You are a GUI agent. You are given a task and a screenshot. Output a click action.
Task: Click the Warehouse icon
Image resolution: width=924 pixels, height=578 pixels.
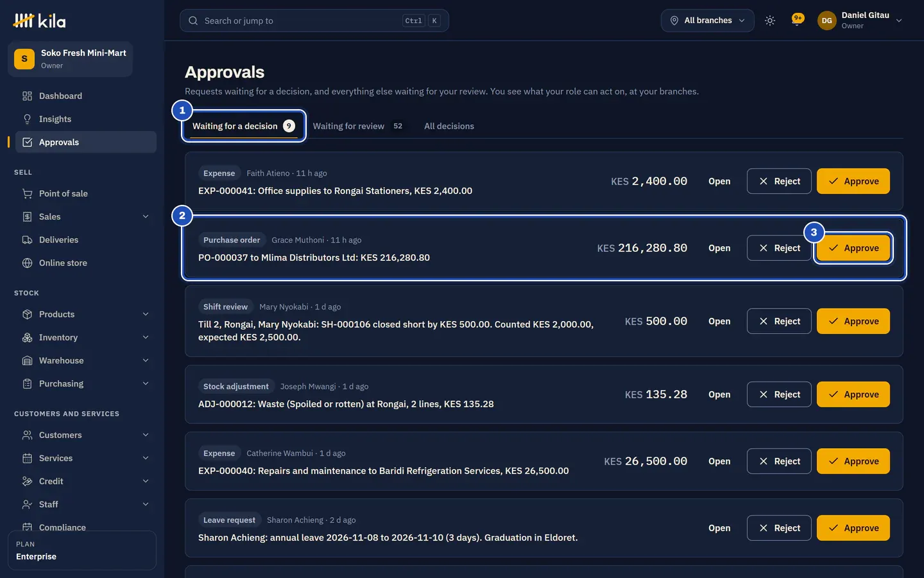click(27, 360)
